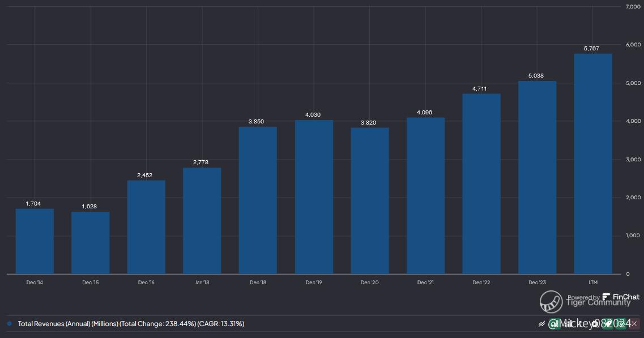Click the 1,000 y-axis tick label
The image size is (644, 338).
[633, 236]
